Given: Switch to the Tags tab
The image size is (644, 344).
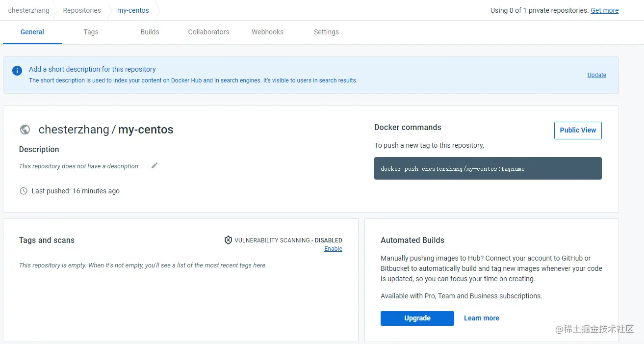Looking at the screenshot, I should [x=91, y=32].
